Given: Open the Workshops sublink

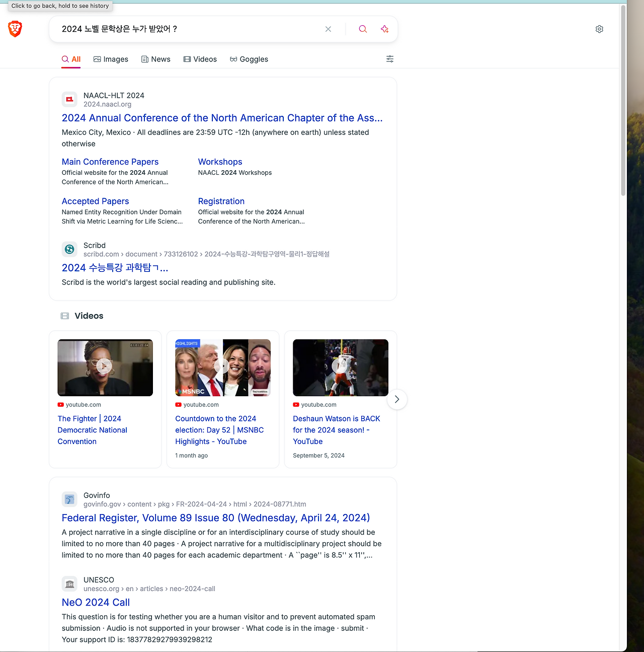Looking at the screenshot, I should pos(220,162).
